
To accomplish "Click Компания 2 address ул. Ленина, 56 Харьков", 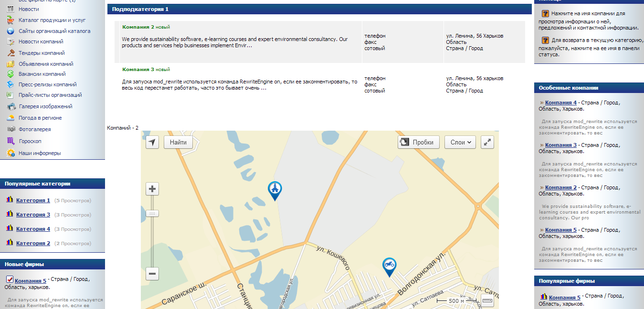I will [x=475, y=36].
